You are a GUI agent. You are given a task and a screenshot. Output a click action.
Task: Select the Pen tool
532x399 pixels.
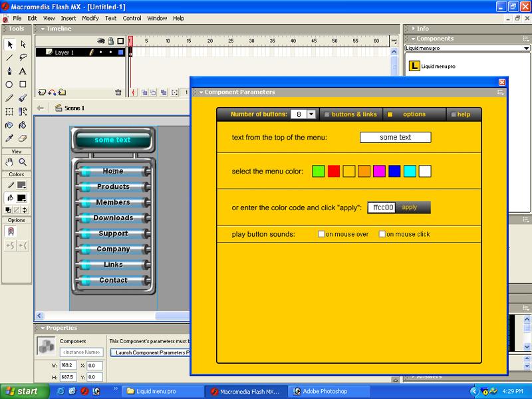9,71
